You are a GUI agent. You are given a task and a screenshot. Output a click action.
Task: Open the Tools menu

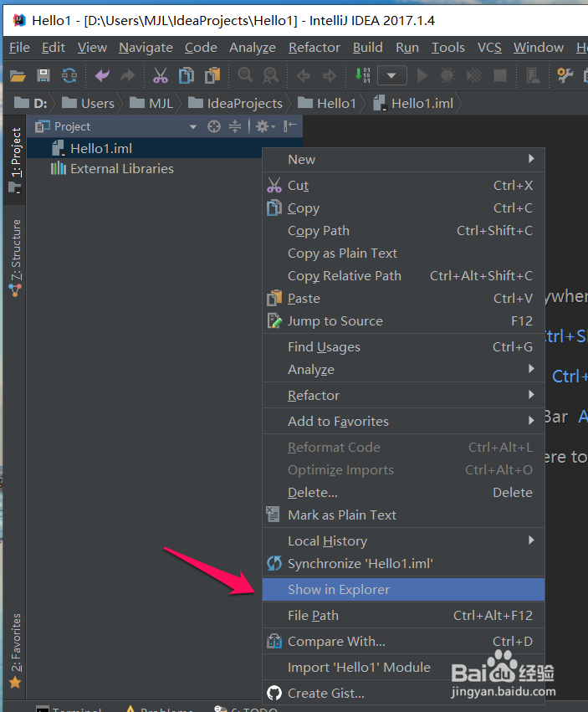(x=447, y=48)
